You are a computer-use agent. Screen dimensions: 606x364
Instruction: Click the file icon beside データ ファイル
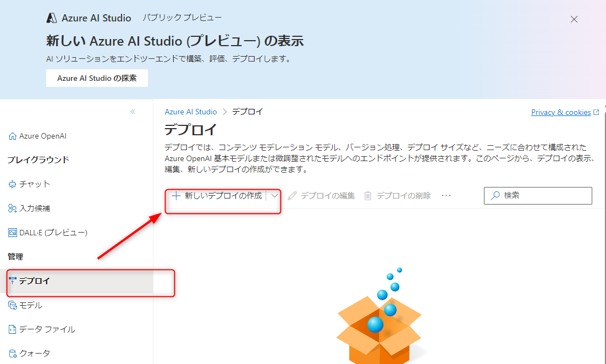click(x=12, y=329)
